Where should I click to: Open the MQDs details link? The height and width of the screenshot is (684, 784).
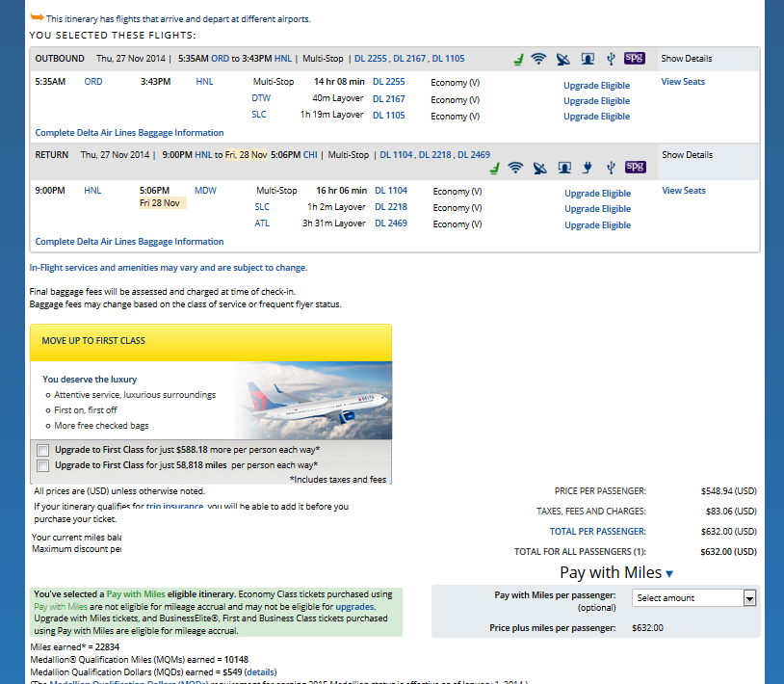260,671
